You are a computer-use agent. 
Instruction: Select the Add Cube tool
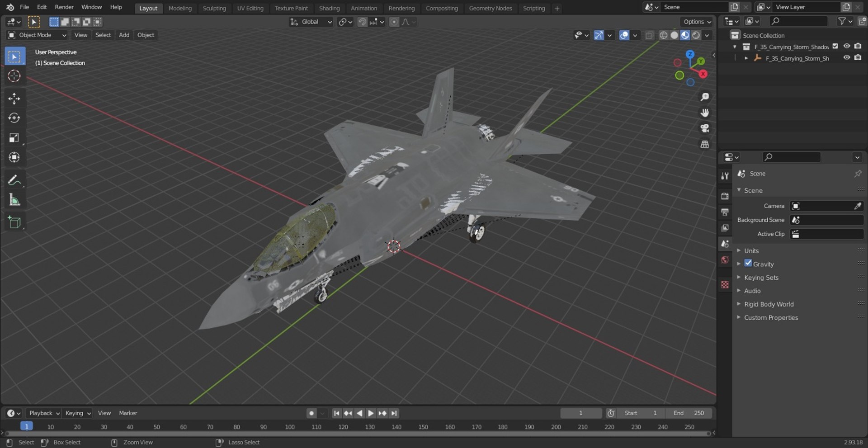click(14, 222)
